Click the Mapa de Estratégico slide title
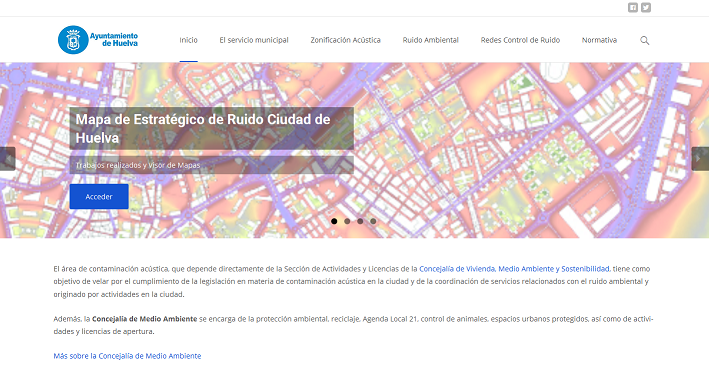Viewport: 709px width, 367px height. coord(203,129)
